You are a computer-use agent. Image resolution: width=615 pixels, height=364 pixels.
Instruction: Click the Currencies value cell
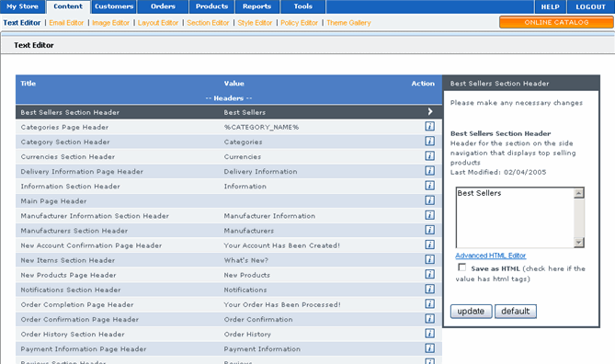243,157
